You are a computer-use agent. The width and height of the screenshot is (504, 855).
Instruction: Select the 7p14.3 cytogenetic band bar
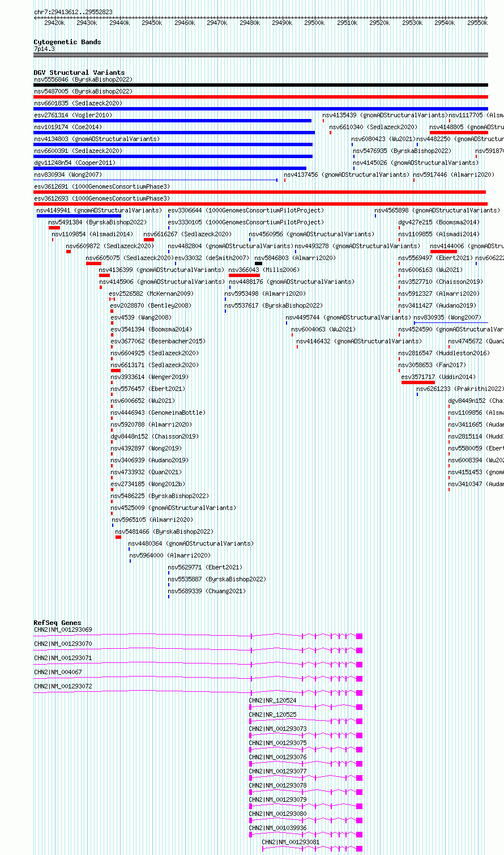(260, 55)
